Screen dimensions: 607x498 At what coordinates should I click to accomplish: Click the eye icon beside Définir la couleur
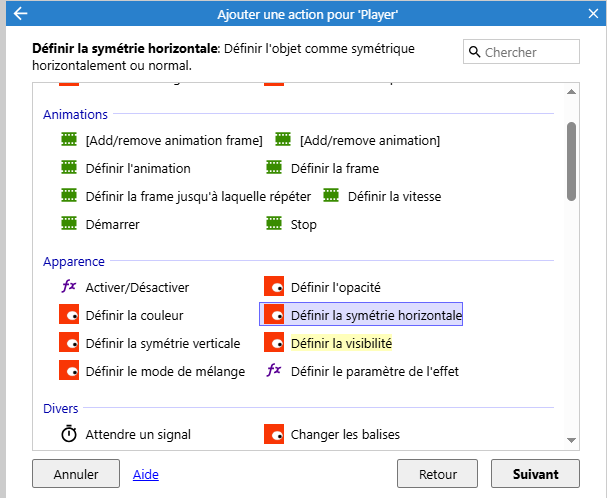click(x=69, y=314)
